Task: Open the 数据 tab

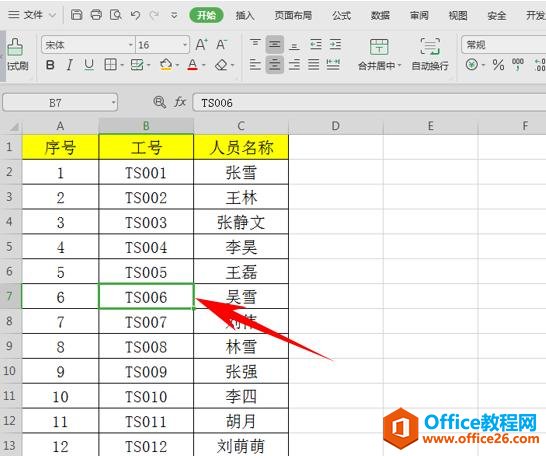Action: tap(380, 15)
